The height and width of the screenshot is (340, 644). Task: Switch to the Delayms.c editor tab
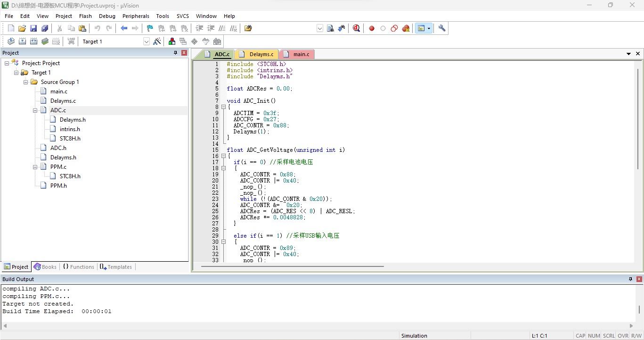tap(257, 54)
